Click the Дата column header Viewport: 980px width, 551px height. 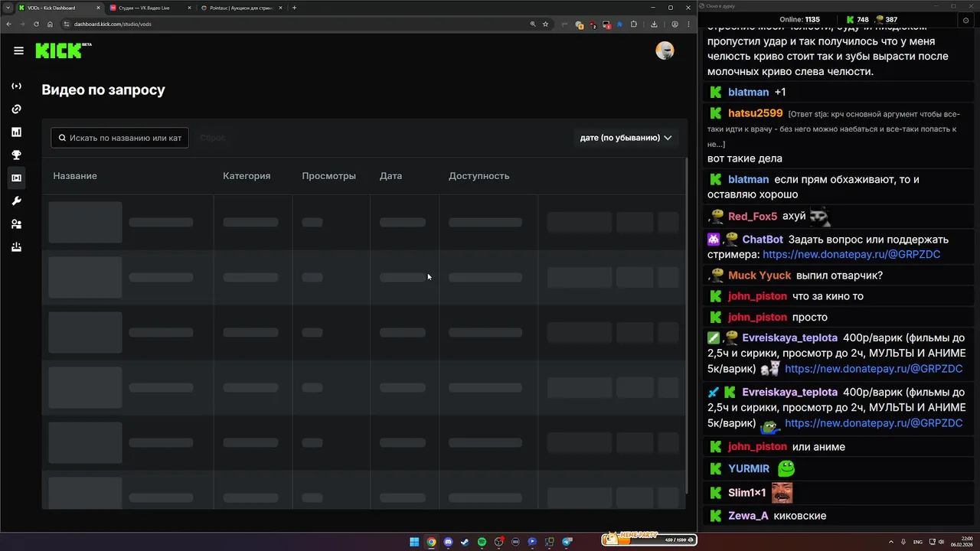(x=390, y=176)
